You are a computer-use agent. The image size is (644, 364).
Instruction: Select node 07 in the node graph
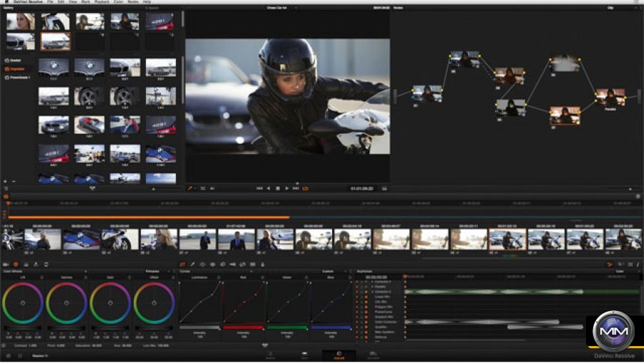point(565,116)
